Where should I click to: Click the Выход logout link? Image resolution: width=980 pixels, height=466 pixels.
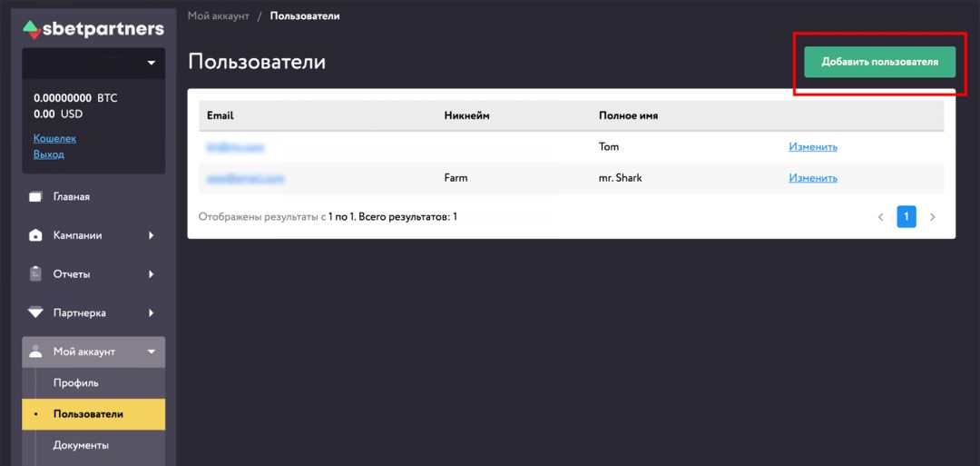49,154
